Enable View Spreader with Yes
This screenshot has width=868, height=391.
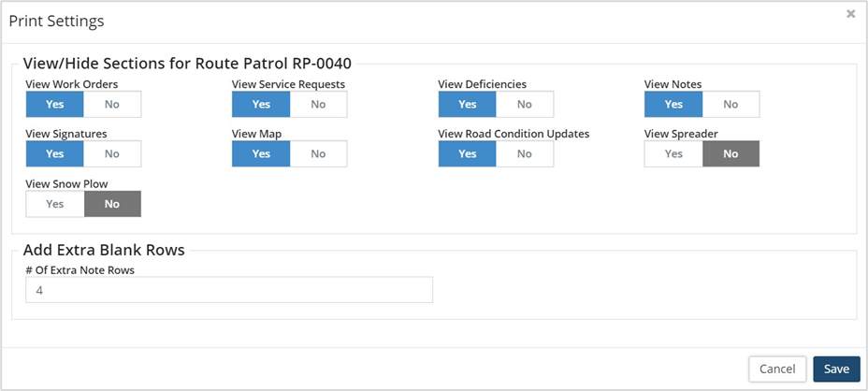click(673, 153)
